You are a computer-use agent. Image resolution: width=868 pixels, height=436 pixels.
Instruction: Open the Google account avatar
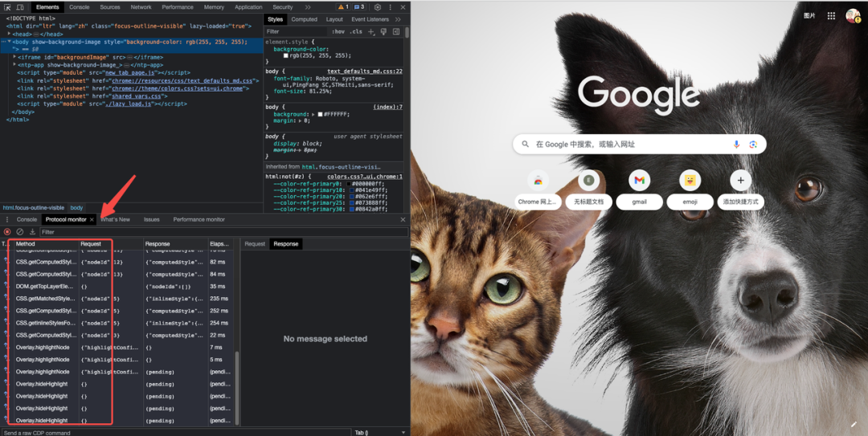pyautogui.click(x=853, y=15)
